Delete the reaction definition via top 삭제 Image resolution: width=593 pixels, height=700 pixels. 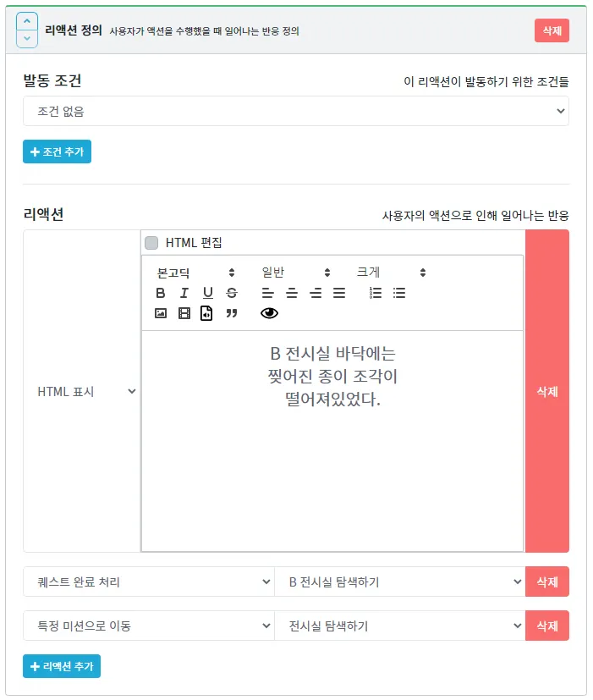pos(552,30)
